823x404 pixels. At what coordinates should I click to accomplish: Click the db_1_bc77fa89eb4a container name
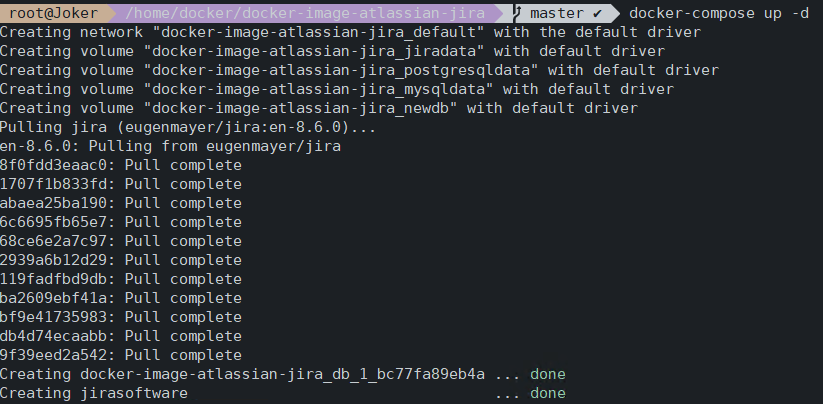282,374
